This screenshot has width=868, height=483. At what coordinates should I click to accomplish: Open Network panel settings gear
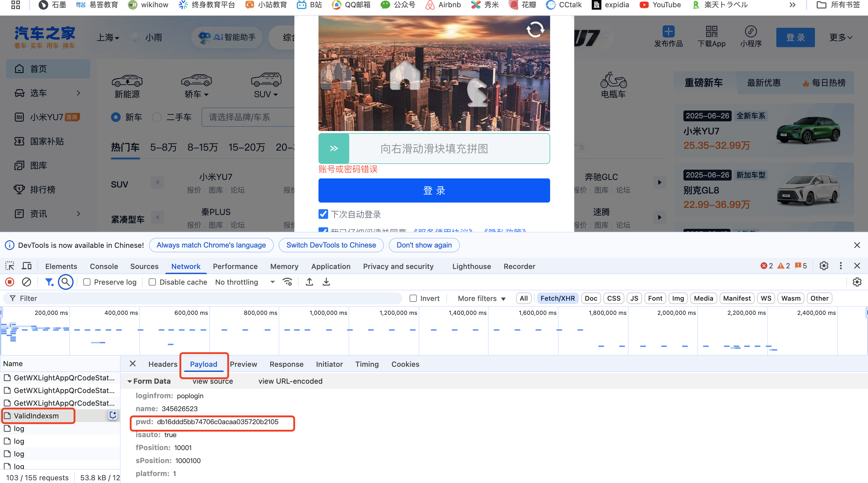pos(857,282)
